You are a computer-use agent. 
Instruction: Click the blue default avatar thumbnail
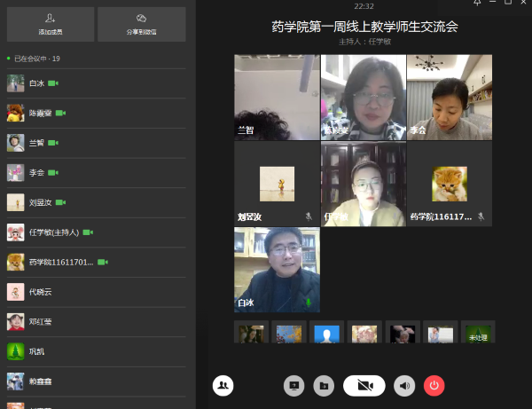(x=326, y=334)
